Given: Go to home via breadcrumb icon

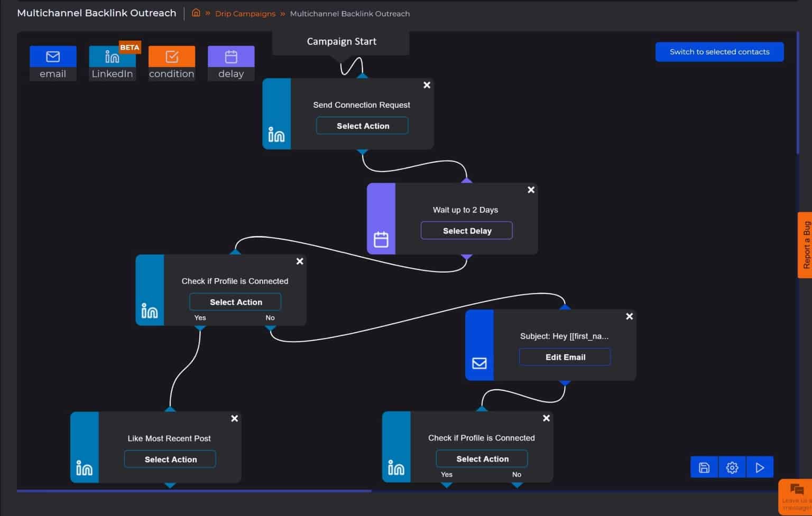Looking at the screenshot, I should point(196,13).
